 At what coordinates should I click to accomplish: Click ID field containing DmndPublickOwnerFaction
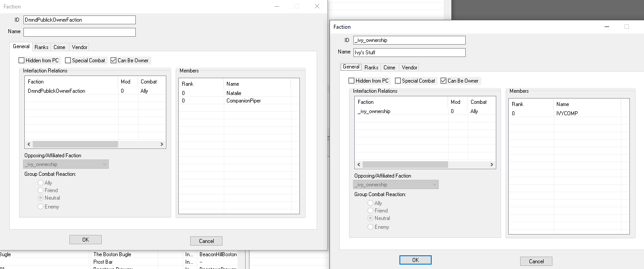(80, 20)
